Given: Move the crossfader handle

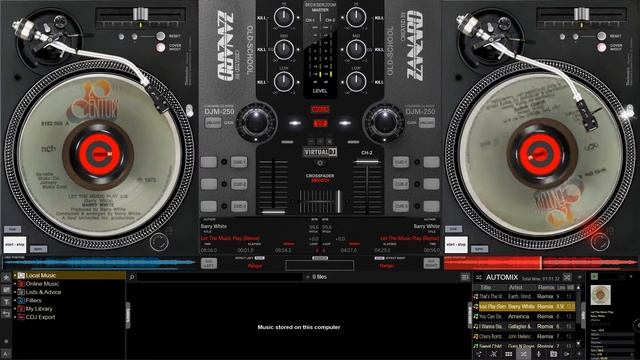Looking at the screenshot, I should (x=338, y=201).
